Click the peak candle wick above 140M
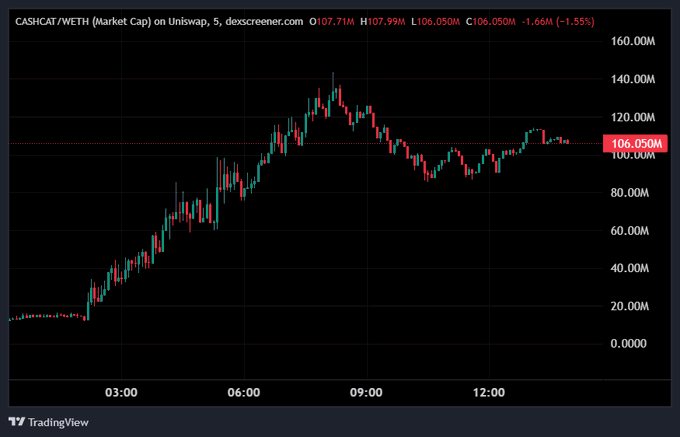The image size is (680, 437). (x=333, y=81)
